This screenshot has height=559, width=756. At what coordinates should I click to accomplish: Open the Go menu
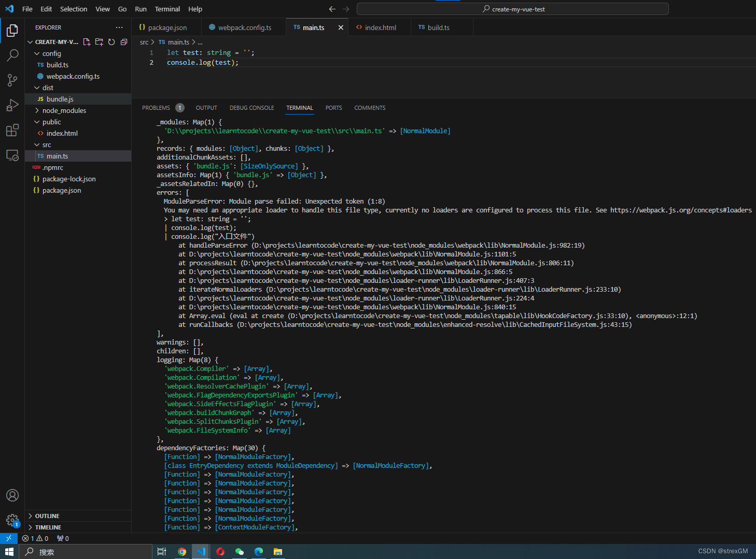coord(122,9)
